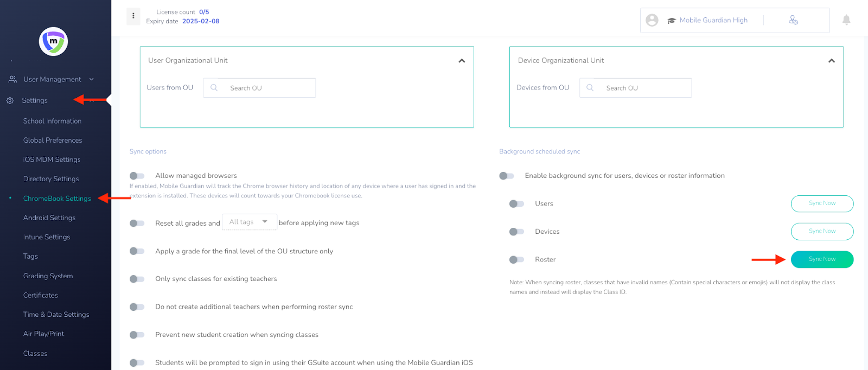Screen dimensions: 868x370
Task: Enable Only sync classes for existing teachers
Action: (x=137, y=279)
